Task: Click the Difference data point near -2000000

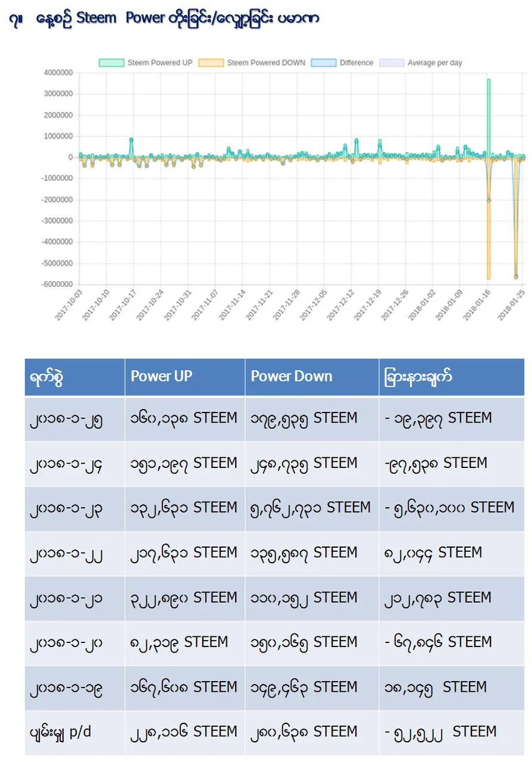Action: [489, 200]
